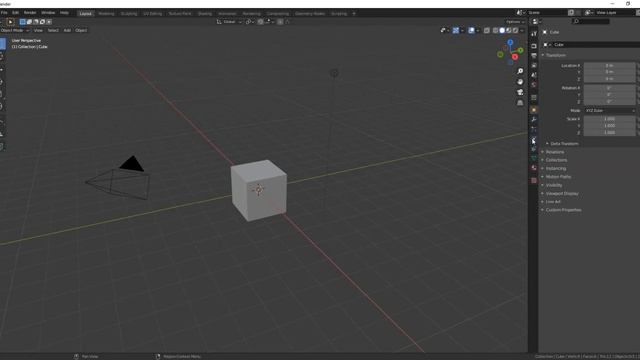Toggle proportional editing in viewport header

click(280, 22)
